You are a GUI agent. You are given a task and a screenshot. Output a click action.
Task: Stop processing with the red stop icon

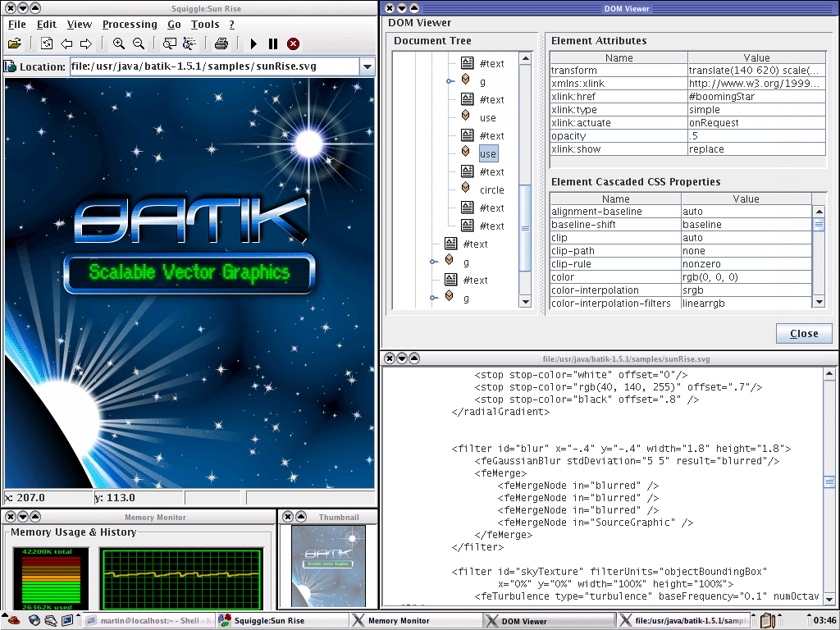[x=293, y=44]
